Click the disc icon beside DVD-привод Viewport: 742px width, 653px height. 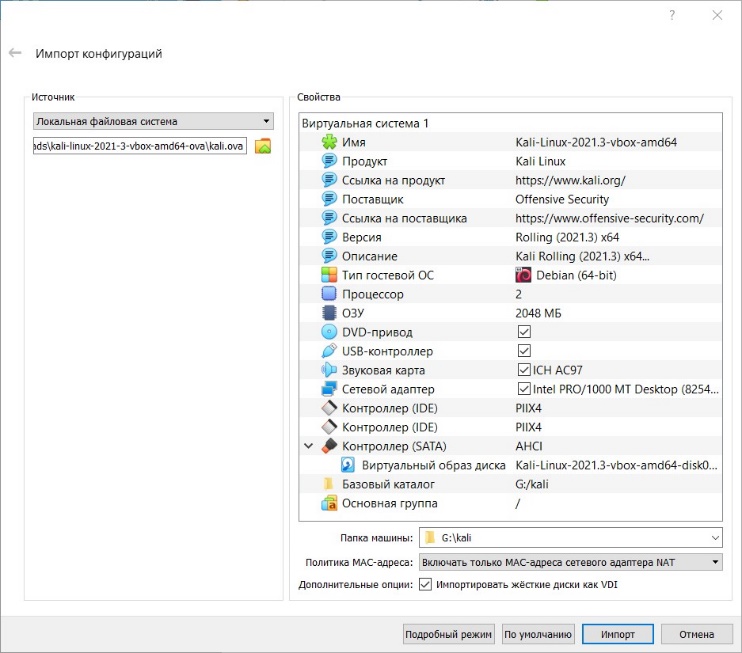pos(329,332)
